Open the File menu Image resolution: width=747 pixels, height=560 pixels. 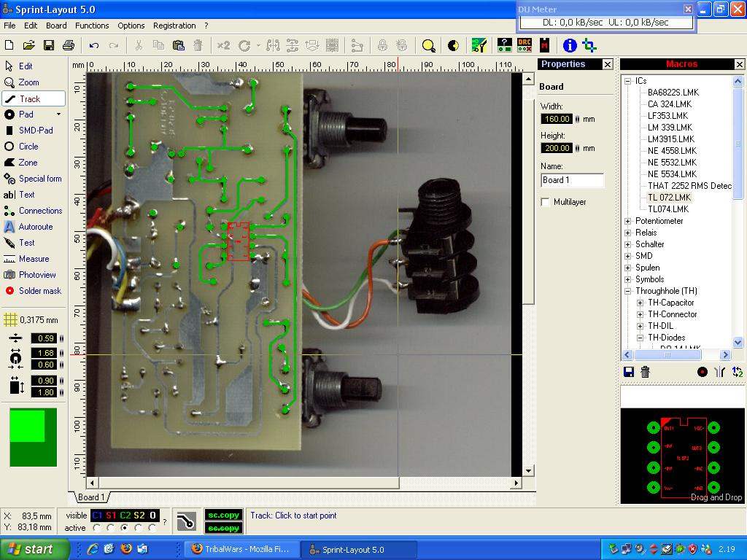(x=9, y=26)
